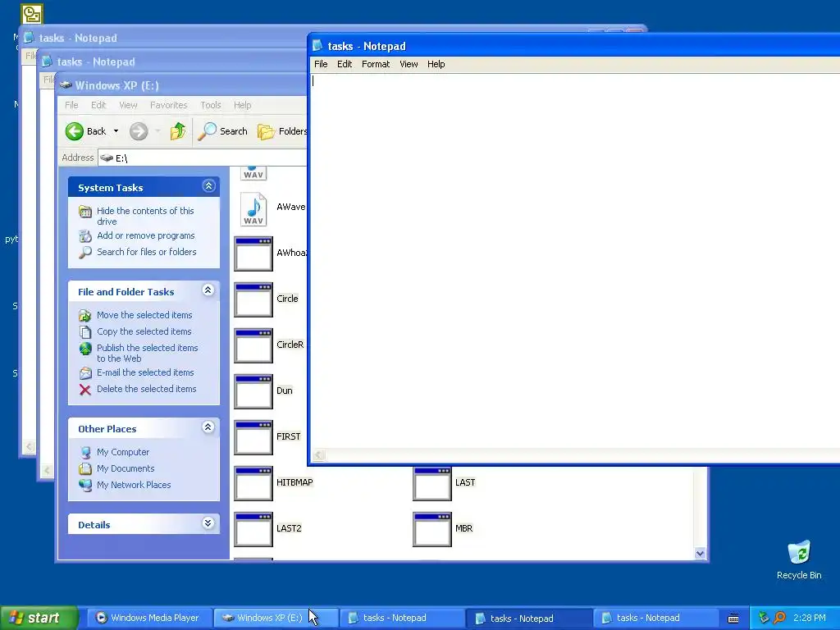Viewport: 840px width, 630px height.
Task: Select the AWhoa program icon
Action: (253, 254)
